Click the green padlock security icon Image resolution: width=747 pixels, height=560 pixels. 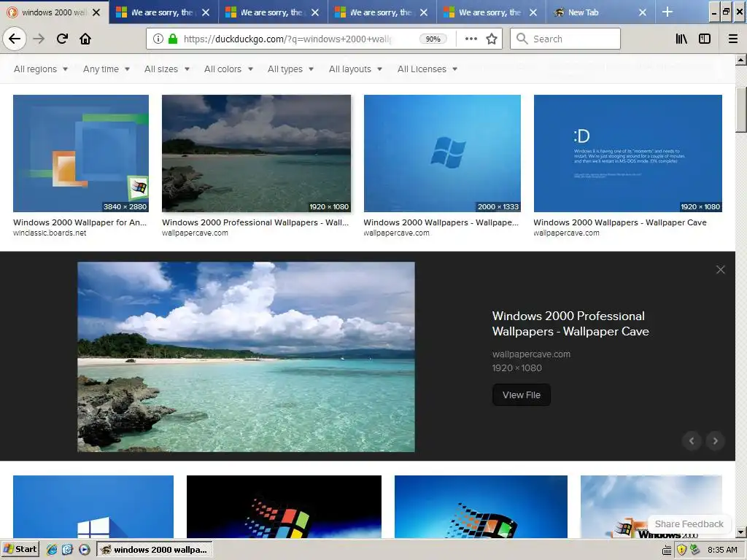[173, 39]
